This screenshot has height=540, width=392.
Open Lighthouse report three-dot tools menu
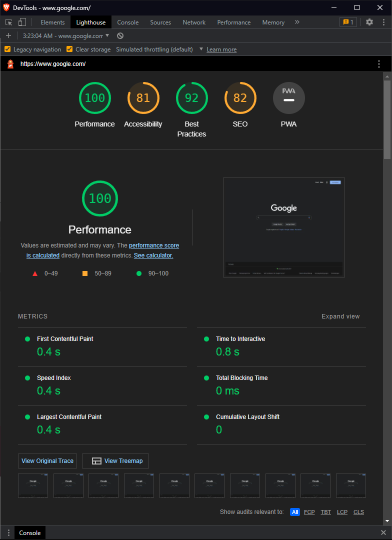(378, 64)
